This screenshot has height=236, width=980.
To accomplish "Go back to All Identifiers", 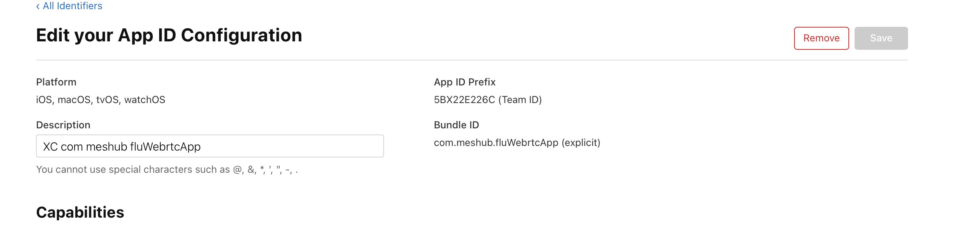I will [72, 6].
